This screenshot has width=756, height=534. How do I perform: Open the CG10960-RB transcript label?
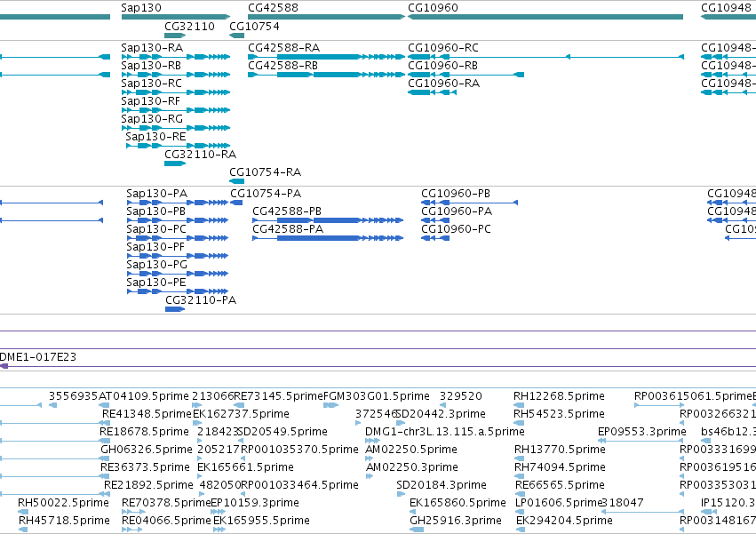(443, 66)
